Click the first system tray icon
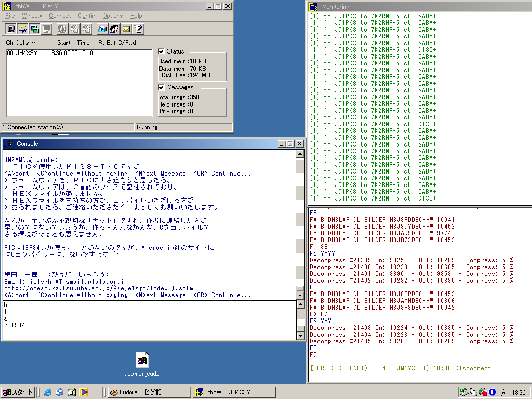This screenshot has width=532, height=399. pos(463,392)
